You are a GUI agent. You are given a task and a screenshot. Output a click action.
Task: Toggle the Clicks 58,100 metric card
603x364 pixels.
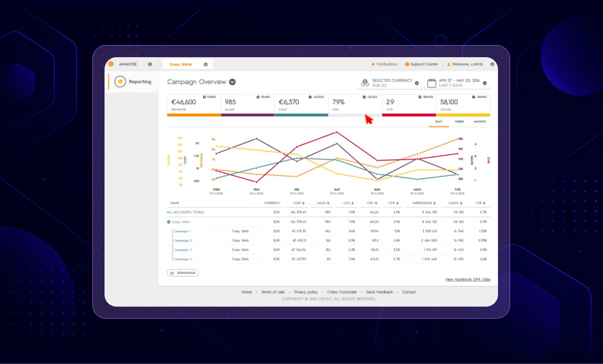point(463,105)
